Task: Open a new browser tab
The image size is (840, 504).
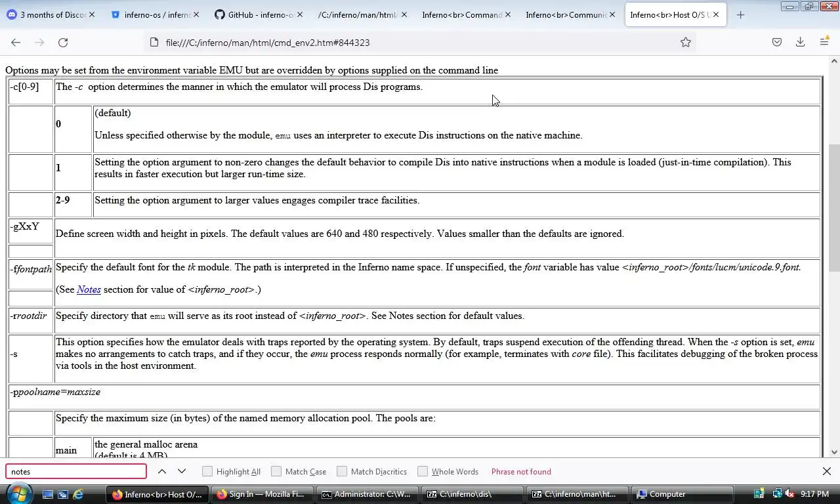Action: [740, 14]
